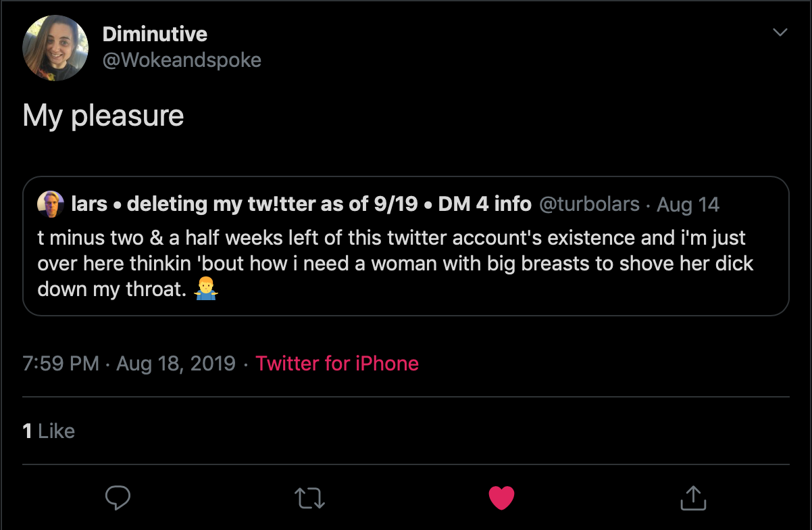Screen dimensions: 812x530
Task: Open the share upload icon
Action: click(x=692, y=498)
